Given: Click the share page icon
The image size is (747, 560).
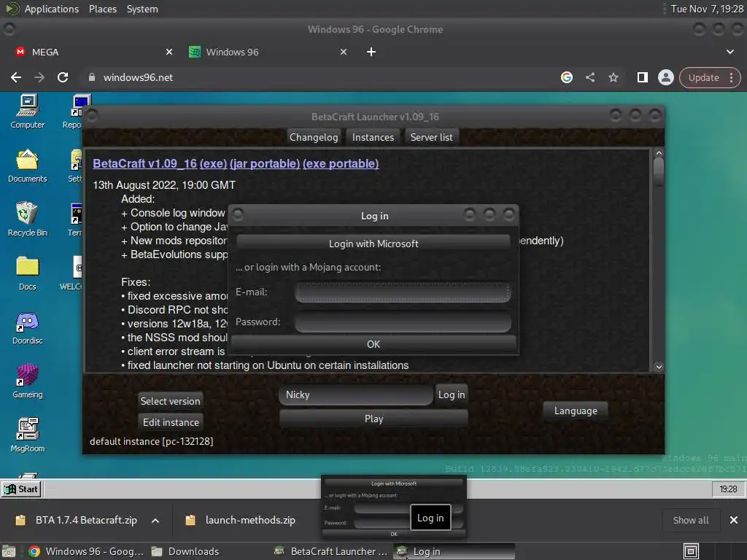Looking at the screenshot, I should point(590,77).
